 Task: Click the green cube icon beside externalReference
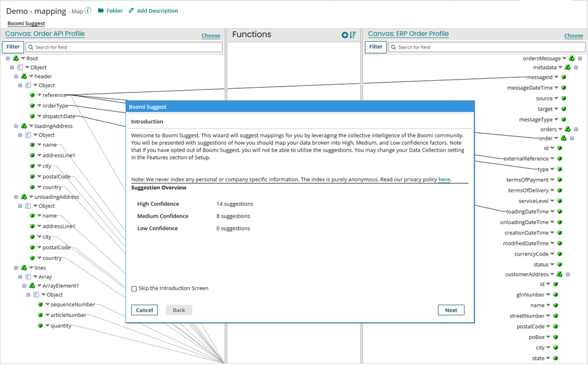(x=559, y=159)
